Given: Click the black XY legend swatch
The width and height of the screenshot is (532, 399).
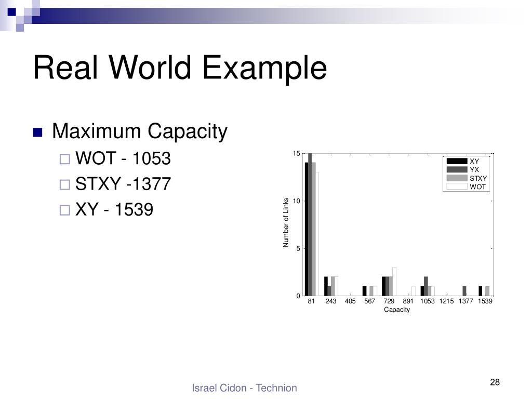Looking at the screenshot, I should [x=457, y=161].
